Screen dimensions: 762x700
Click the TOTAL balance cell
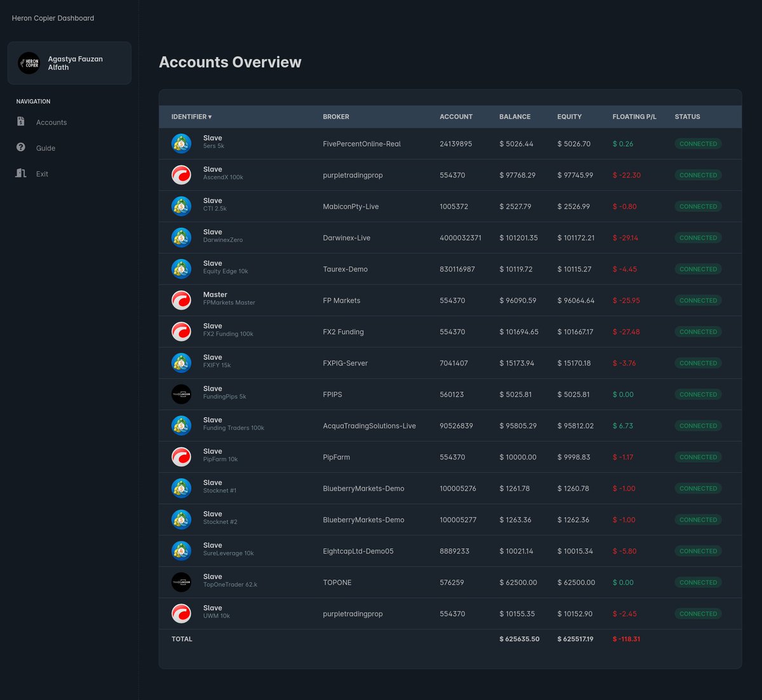(519, 638)
